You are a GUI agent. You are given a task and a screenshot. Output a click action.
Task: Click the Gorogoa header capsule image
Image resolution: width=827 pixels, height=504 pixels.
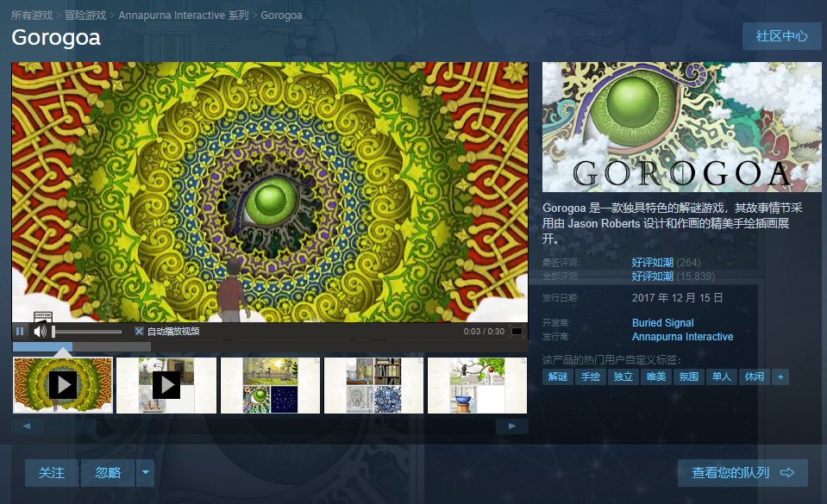[x=682, y=127]
